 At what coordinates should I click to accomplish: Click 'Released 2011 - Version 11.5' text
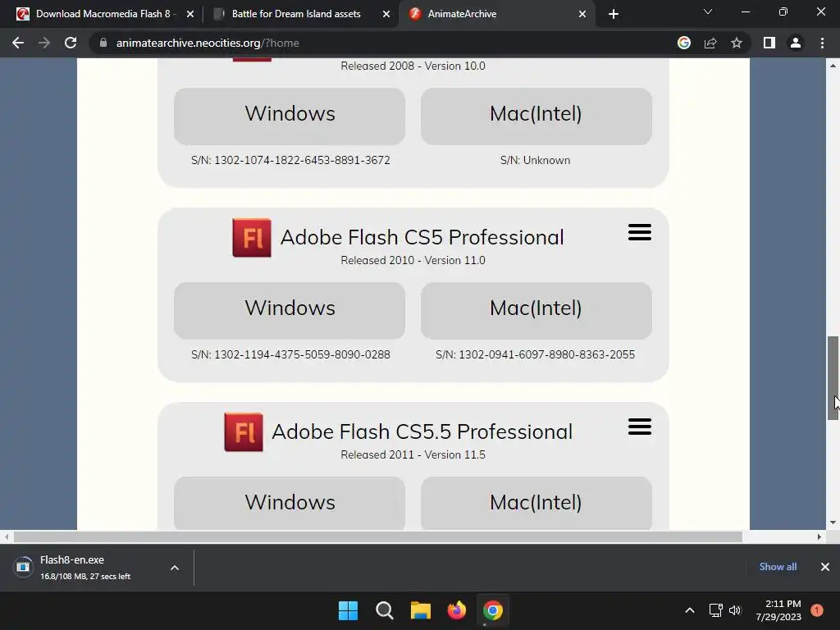pos(413,454)
